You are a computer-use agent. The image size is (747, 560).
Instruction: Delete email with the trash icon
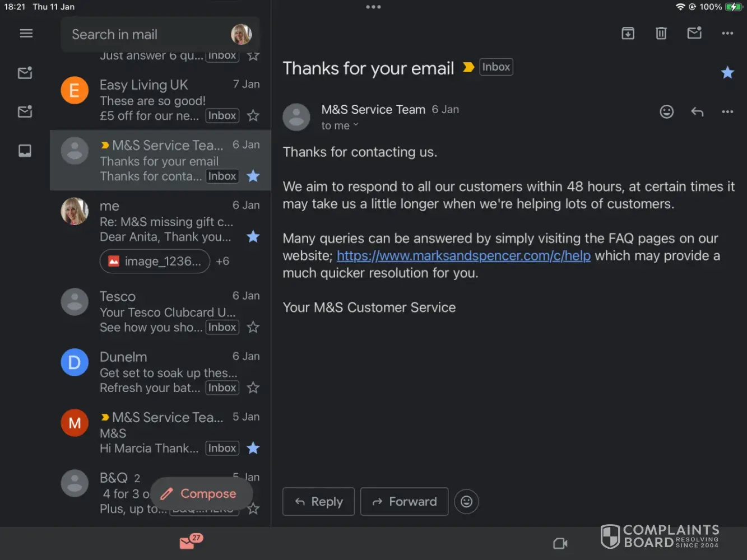click(x=661, y=34)
